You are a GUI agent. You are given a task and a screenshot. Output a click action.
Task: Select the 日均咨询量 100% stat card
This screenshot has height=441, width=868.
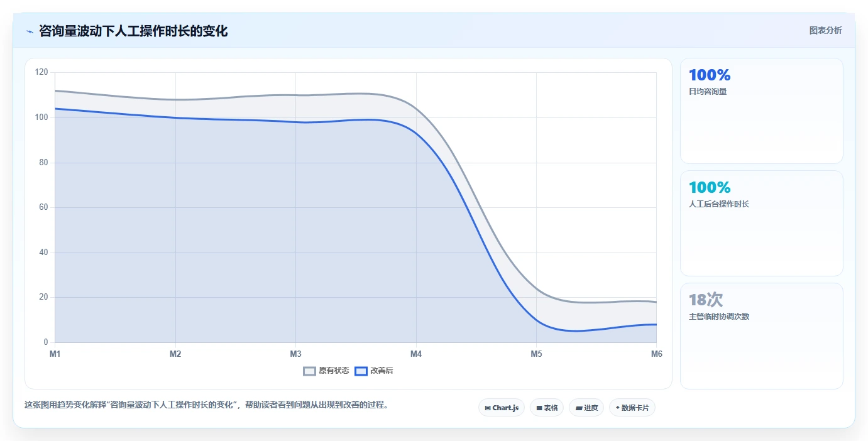(x=761, y=111)
